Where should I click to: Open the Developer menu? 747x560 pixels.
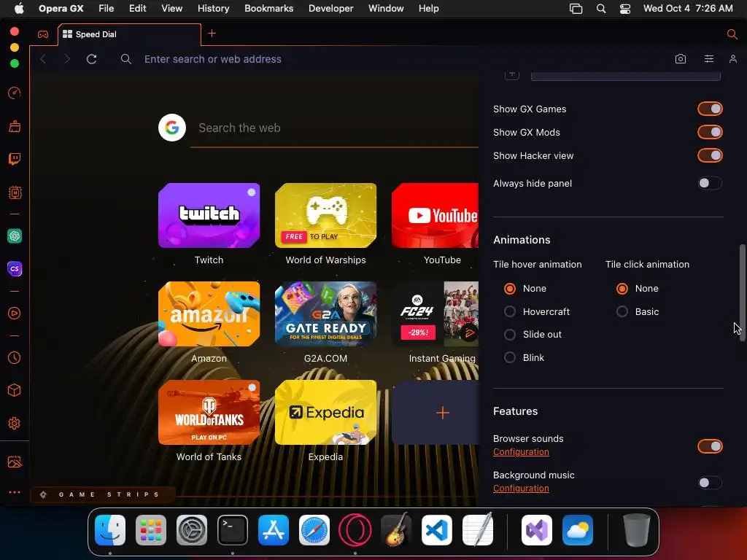[x=330, y=9]
